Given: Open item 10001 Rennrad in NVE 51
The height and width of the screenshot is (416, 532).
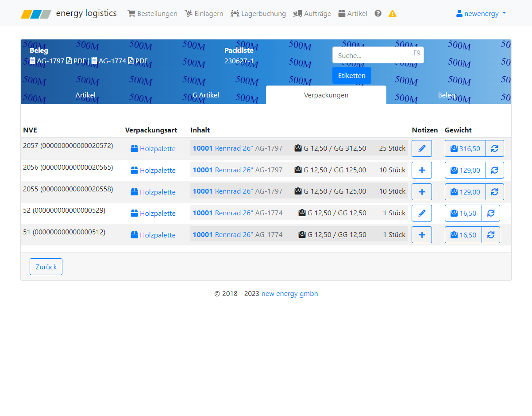Looking at the screenshot, I should point(223,234).
